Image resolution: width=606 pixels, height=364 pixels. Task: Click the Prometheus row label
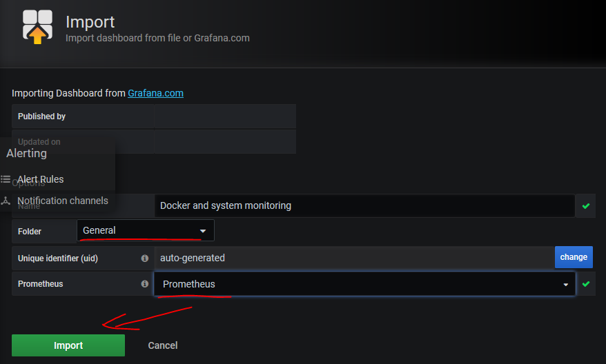click(x=41, y=284)
